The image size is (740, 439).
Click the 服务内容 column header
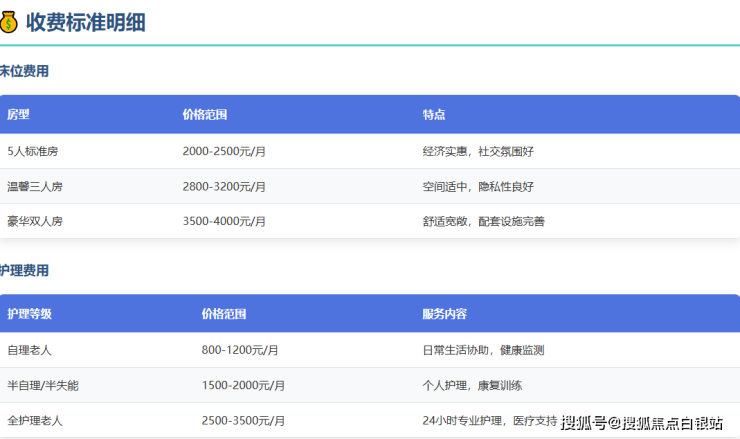[x=445, y=314]
